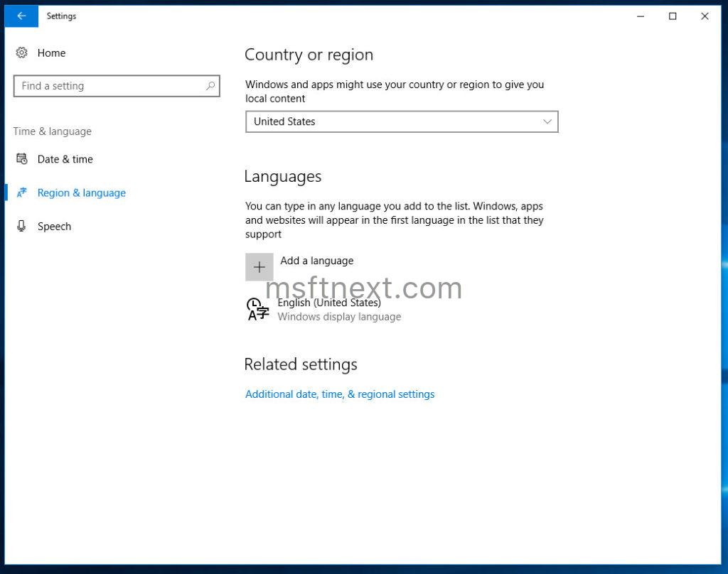Click the back arrow in the title bar
Viewport: 728px width, 574px height.
coord(20,16)
